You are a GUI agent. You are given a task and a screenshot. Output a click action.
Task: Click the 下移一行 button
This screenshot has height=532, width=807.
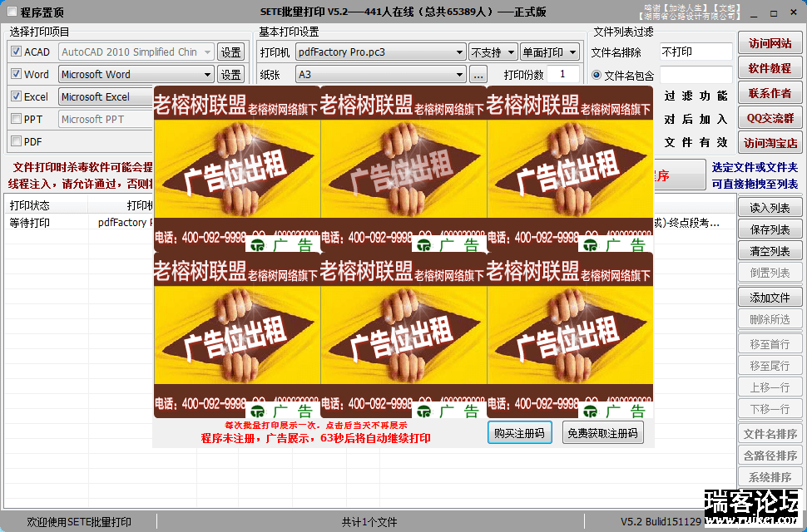point(770,409)
